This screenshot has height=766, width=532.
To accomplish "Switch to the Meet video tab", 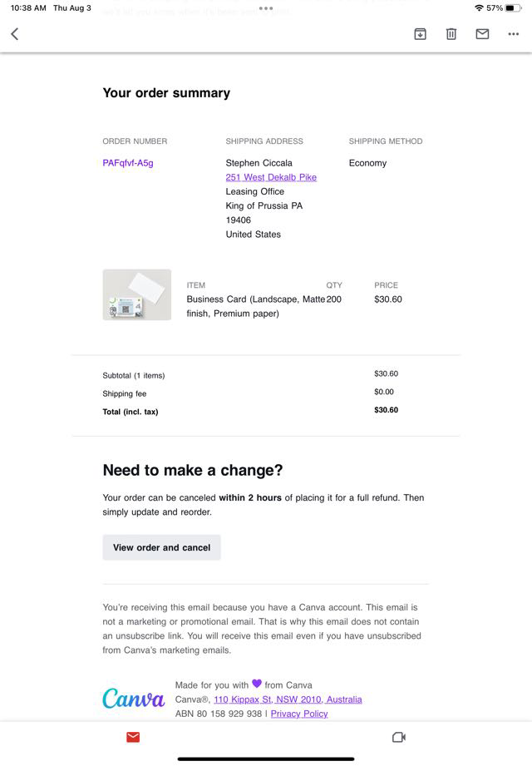I will click(398, 737).
